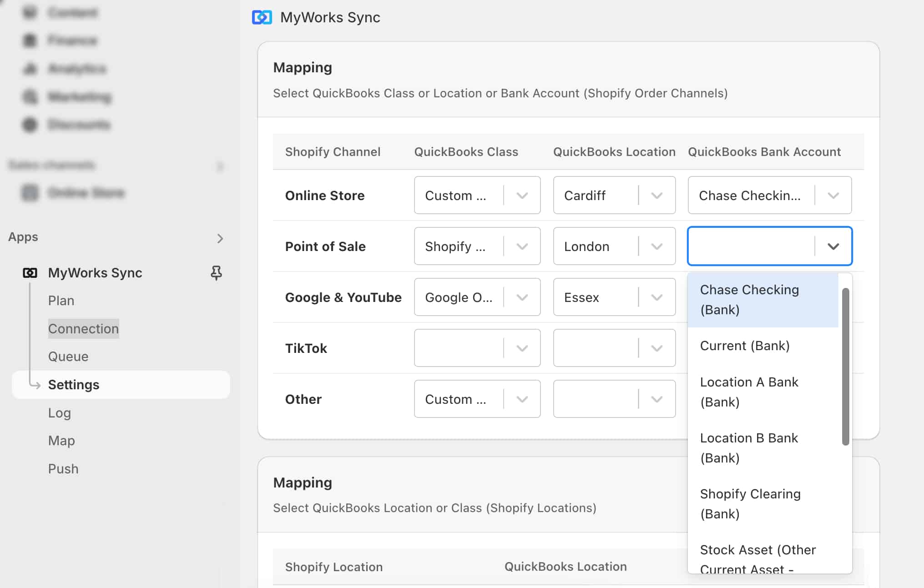Image resolution: width=924 pixels, height=588 pixels.
Task: Open the QuickBooks Class dropdown for TikTok
Action: click(x=521, y=348)
